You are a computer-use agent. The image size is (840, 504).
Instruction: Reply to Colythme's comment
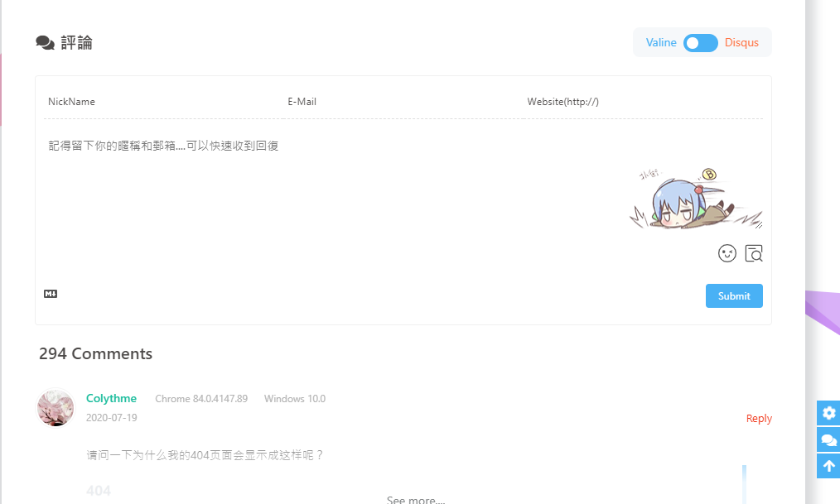[759, 419]
